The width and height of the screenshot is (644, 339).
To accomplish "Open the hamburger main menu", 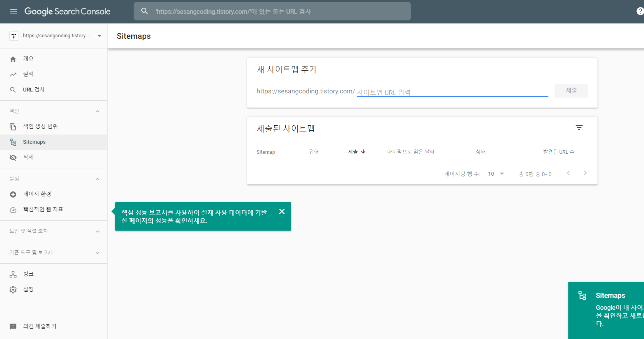I will [14, 11].
